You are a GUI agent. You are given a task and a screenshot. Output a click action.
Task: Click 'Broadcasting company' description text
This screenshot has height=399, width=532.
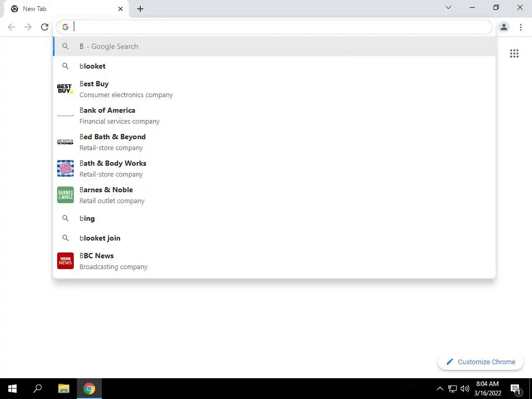click(113, 267)
